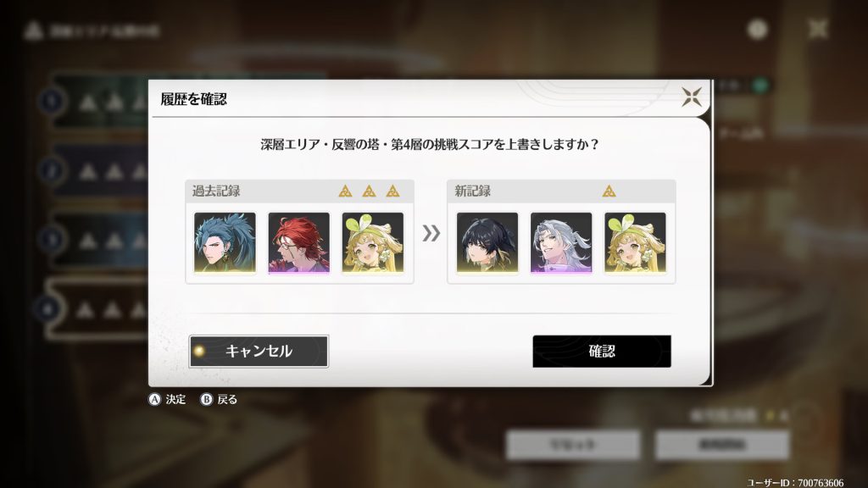Select the silver-haired character portrait in 新記録
The height and width of the screenshot is (488, 868).
click(x=561, y=243)
